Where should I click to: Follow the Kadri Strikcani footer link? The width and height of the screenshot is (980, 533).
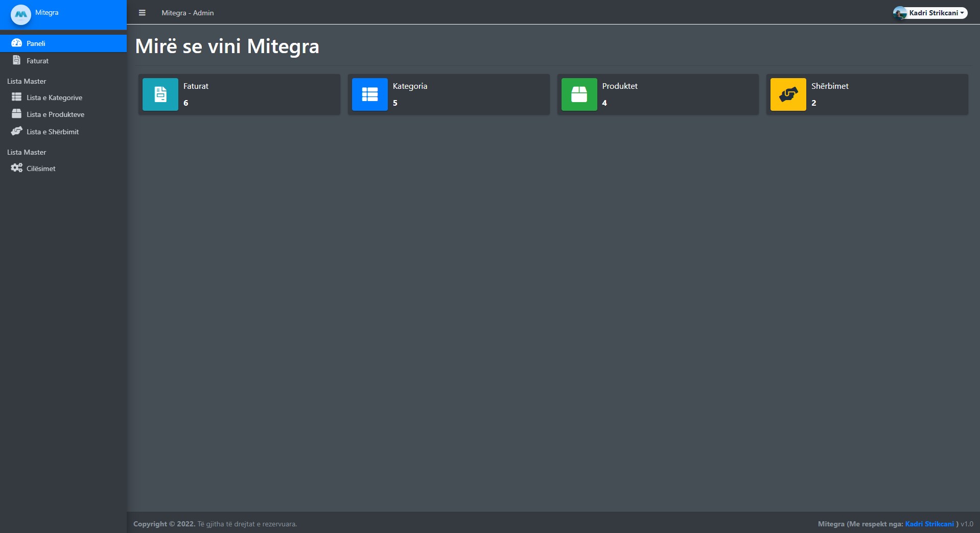tap(929, 524)
